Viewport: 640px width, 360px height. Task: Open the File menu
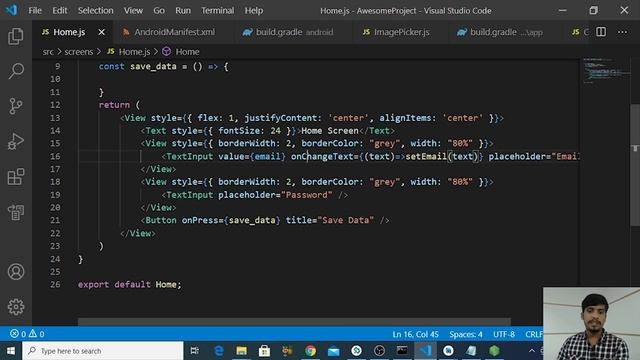pyautogui.click(x=35, y=10)
